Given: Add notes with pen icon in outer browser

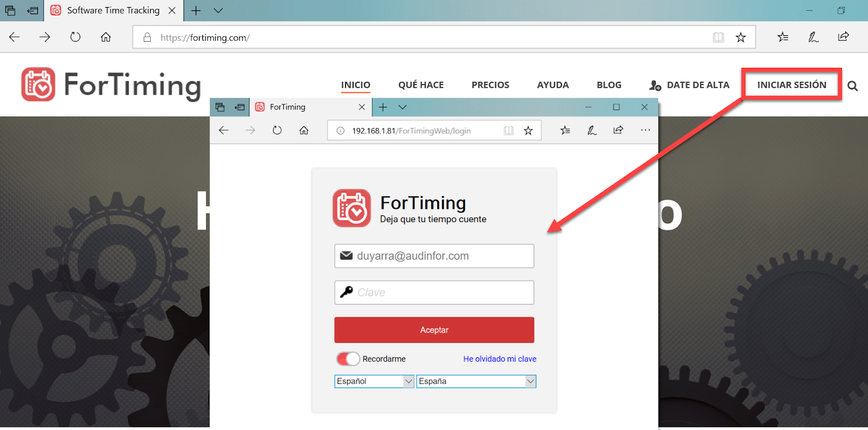Looking at the screenshot, I should (813, 37).
